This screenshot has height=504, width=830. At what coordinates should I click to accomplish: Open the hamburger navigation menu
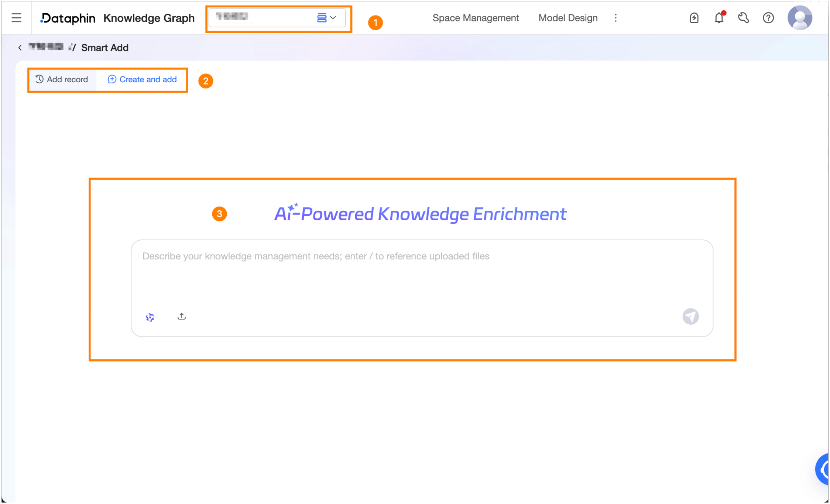pyautogui.click(x=16, y=18)
